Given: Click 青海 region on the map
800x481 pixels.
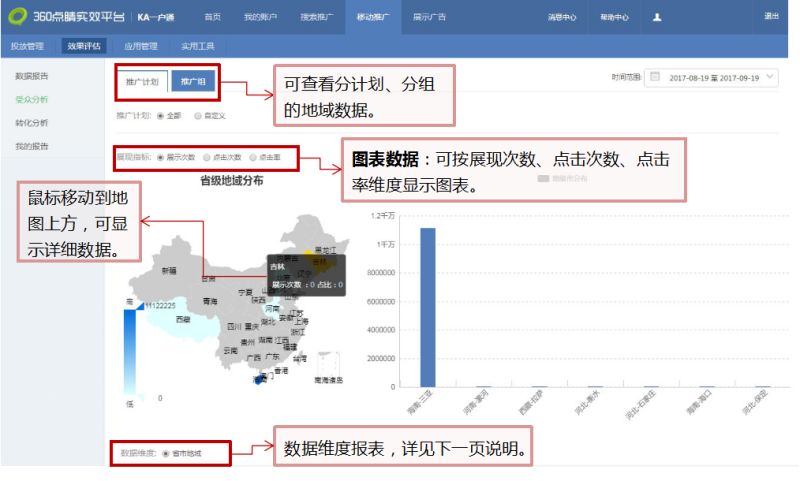Looking at the screenshot, I should (x=210, y=301).
